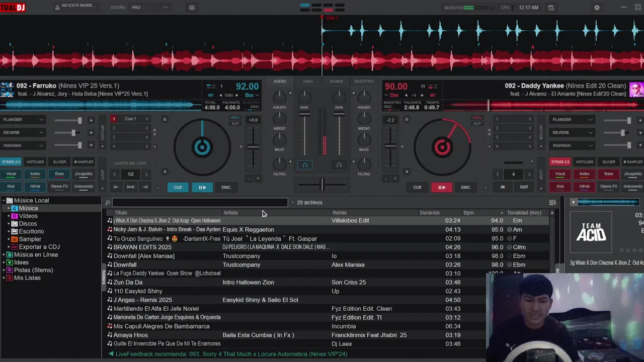
Task: Halve loop length with left arrow on left deck
Action: (x=115, y=174)
